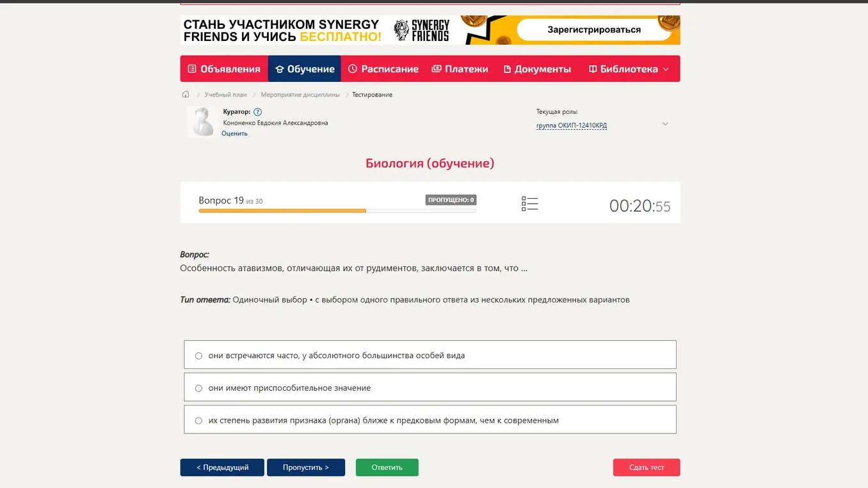
Task: Go to Мероприятие дисциплины breadcrumb
Action: 300,95
